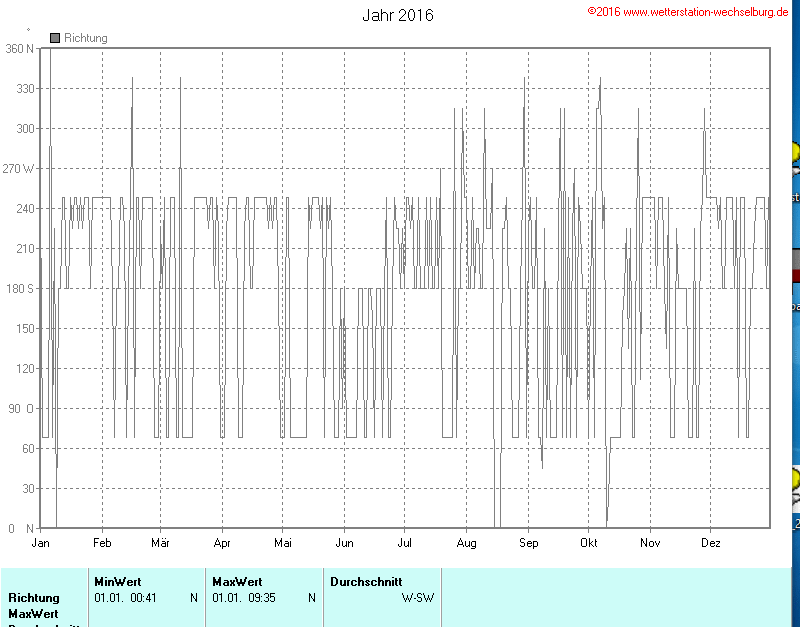Select the 270 W axis label
The image size is (800, 627).
pos(18,168)
